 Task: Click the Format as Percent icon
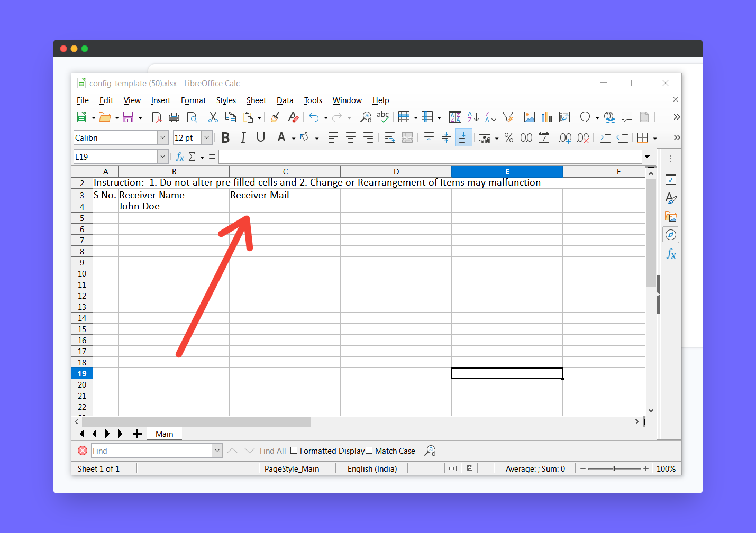click(509, 137)
